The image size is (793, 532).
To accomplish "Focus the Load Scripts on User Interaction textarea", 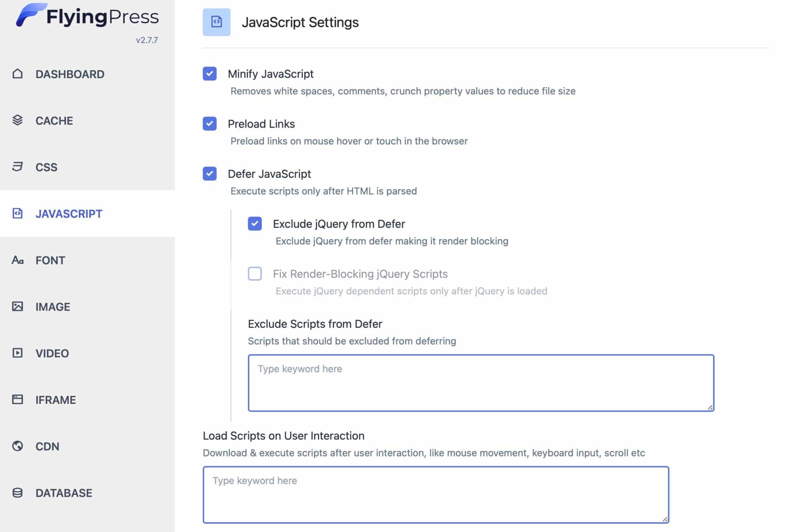I will tap(436, 495).
